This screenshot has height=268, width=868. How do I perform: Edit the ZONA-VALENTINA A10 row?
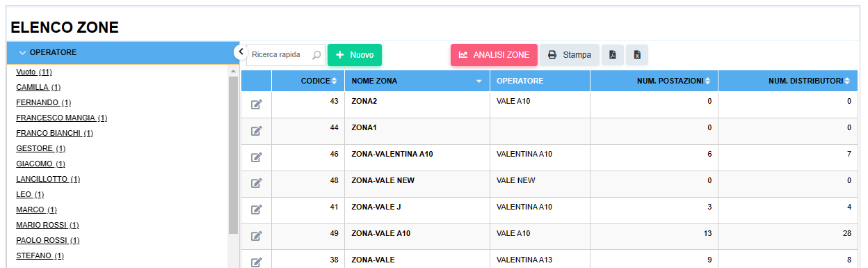pyautogui.click(x=256, y=157)
